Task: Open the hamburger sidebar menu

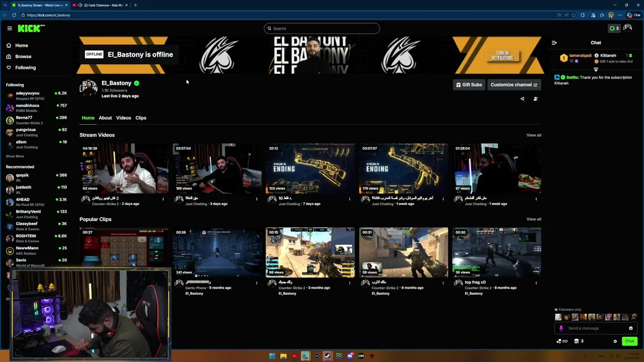Action: point(10,29)
